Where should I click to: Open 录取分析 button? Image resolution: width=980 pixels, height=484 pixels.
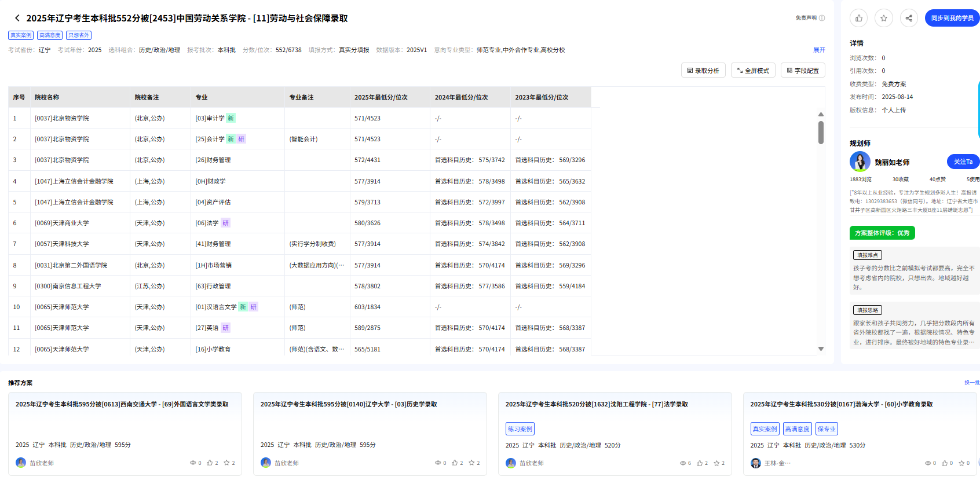click(x=703, y=70)
